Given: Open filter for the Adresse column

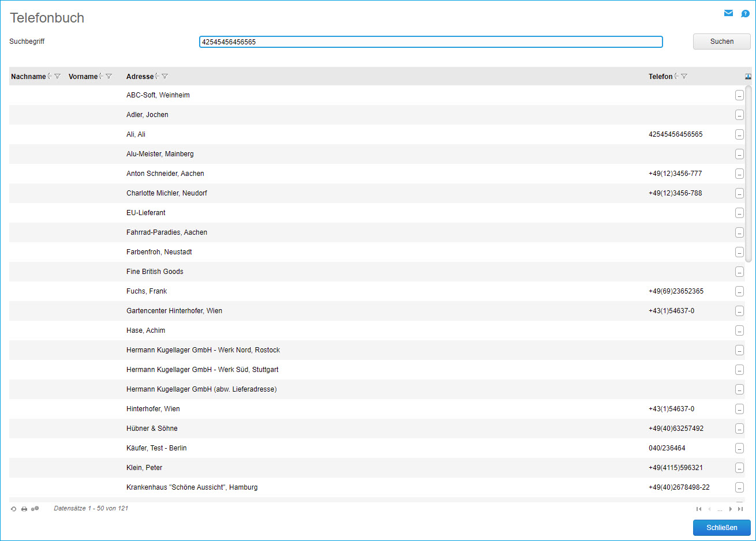Looking at the screenshot, I should point(165,76).
